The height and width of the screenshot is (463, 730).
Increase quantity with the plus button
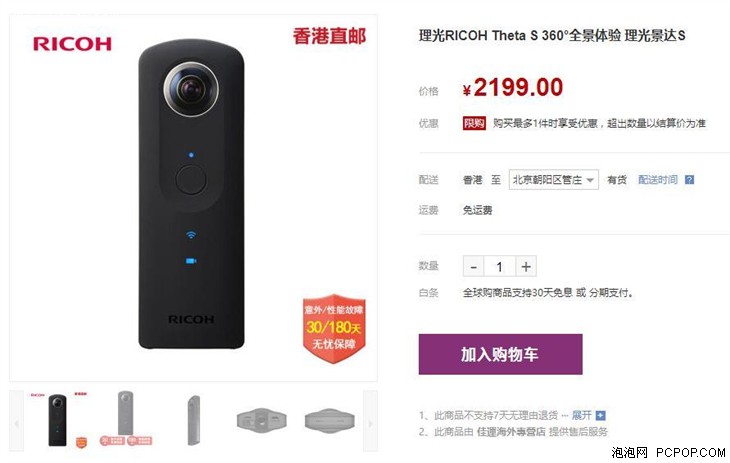click(x=526, y=266)
